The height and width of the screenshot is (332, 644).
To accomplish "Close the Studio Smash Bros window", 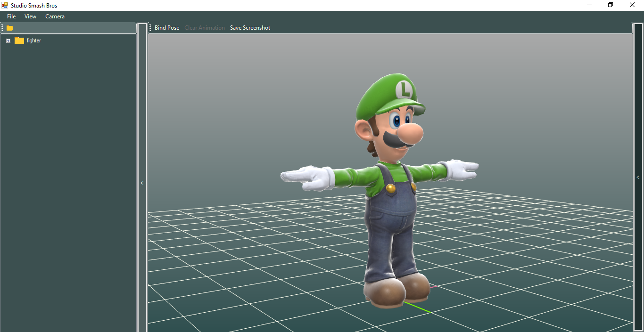I will point(632,5).
